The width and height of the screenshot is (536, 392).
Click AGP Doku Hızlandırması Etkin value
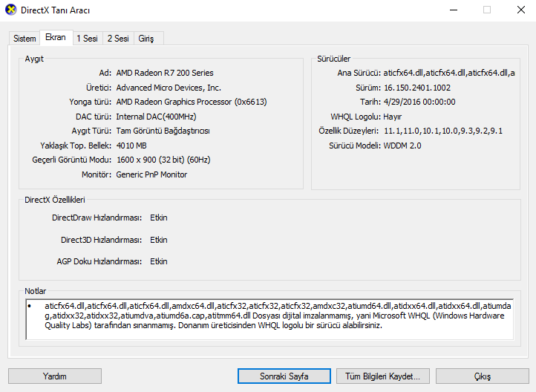coord(159,261)
